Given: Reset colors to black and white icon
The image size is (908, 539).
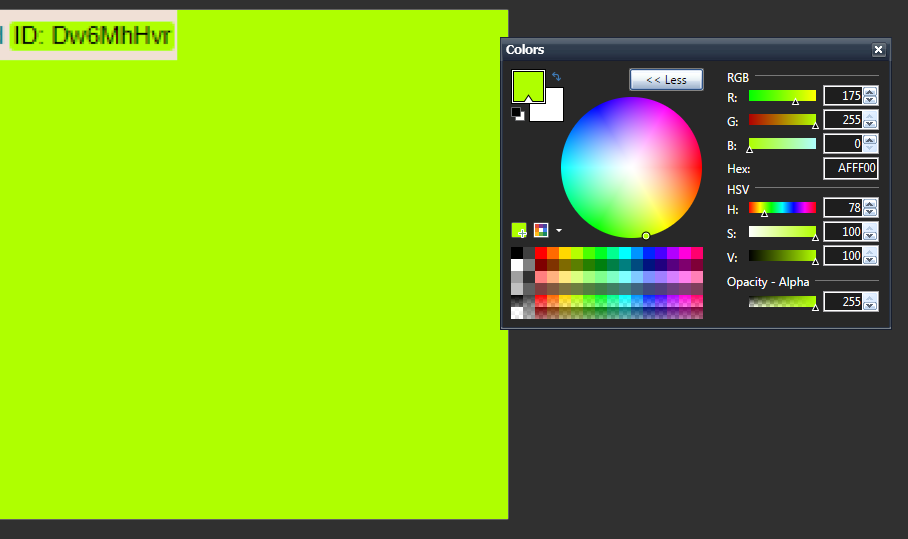Looking at the screenshot, I should coord(518,113).
